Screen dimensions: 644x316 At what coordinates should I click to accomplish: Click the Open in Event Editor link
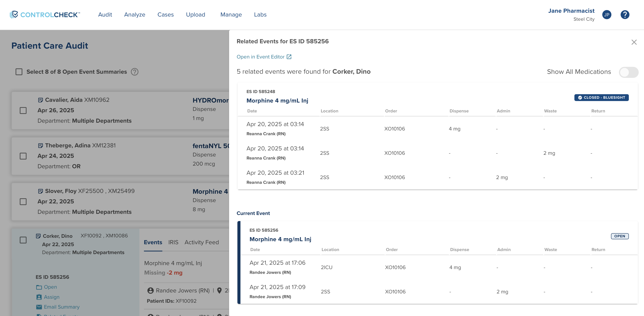(260, 57)
